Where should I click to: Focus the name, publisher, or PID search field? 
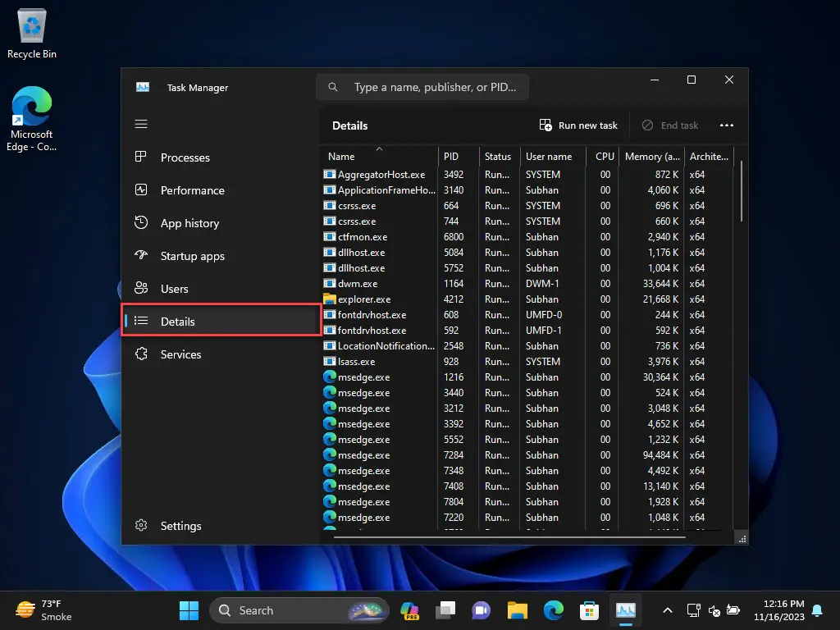click(422, 87)
